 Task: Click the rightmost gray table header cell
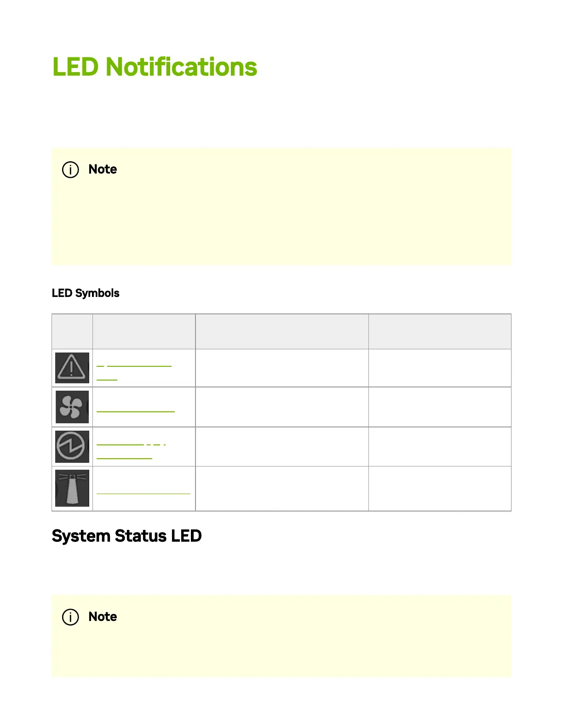point(439,331)
